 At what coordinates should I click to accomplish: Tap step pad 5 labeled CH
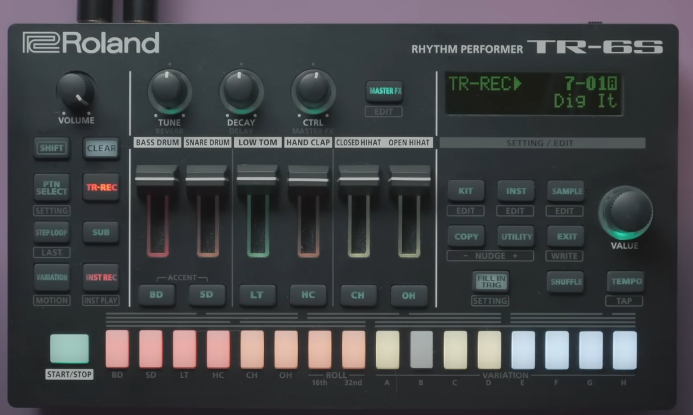pos(252,349)
